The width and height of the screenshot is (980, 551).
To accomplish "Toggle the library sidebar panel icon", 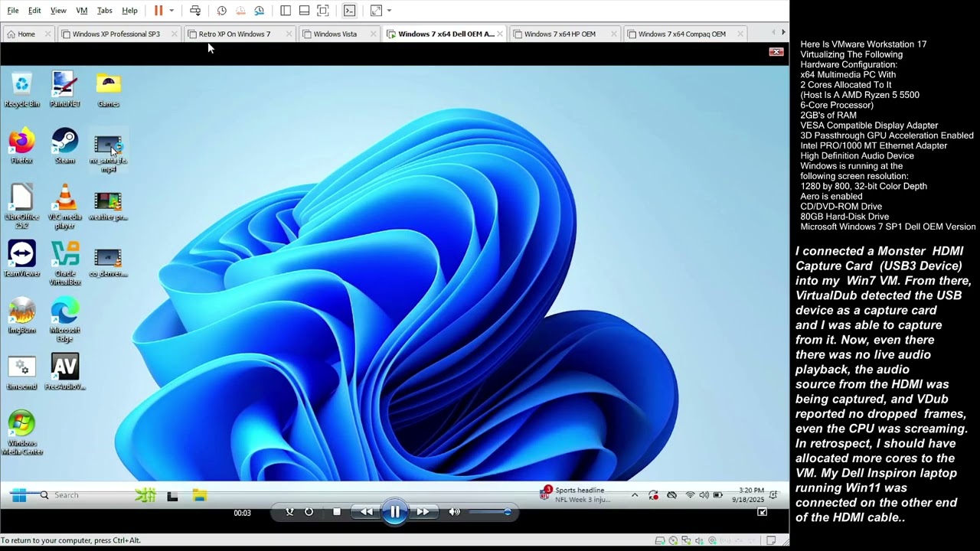I will click(x=286, y=11).
